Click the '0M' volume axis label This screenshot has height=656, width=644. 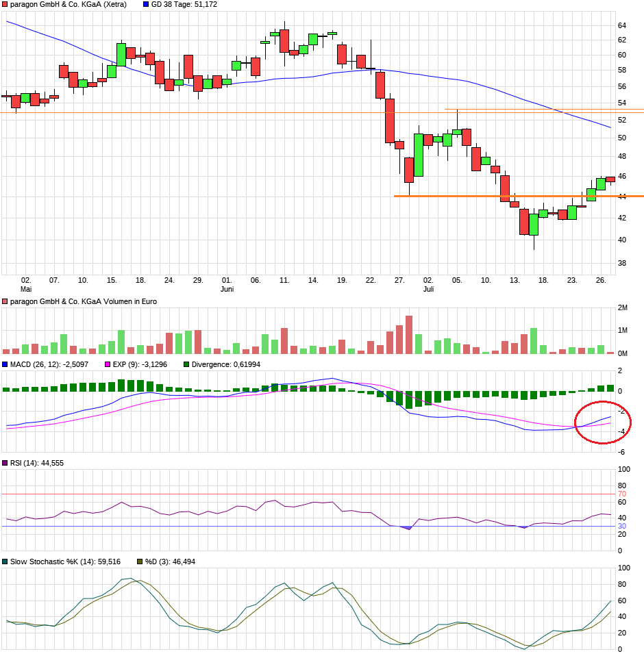coord(623,354)
